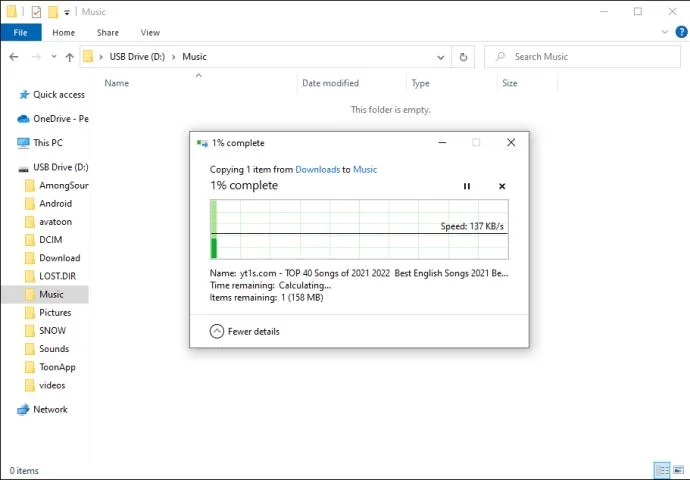This screenshot has width=690, height=480.
Task: Click Properties checkmark icon in title bar
Action: [37, 12]
